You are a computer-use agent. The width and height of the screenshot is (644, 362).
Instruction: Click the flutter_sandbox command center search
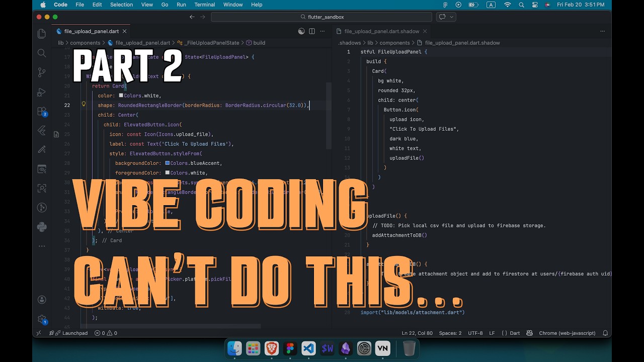[321, 17]
